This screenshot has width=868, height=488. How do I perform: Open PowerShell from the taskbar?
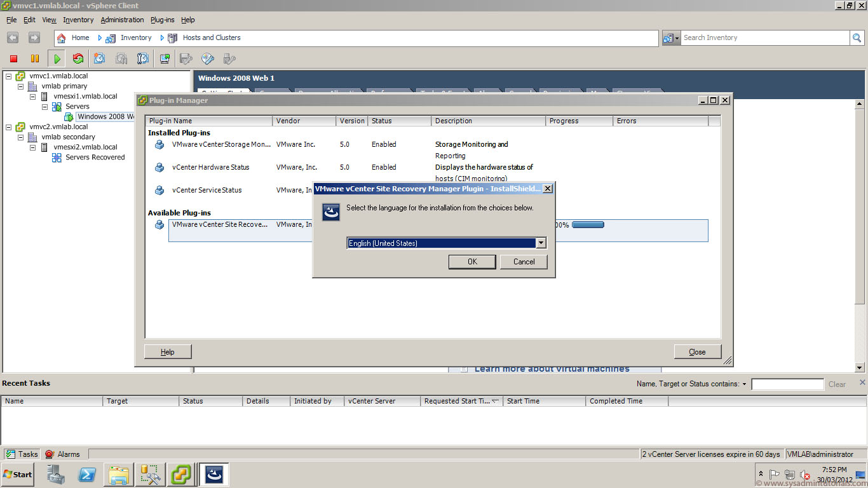87,475
